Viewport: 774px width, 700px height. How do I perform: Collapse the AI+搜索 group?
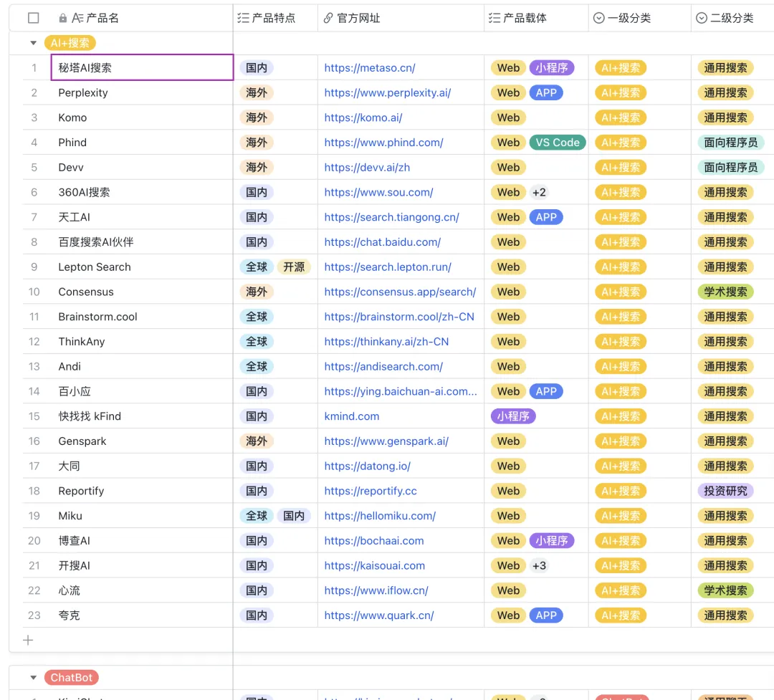[34, 43]
